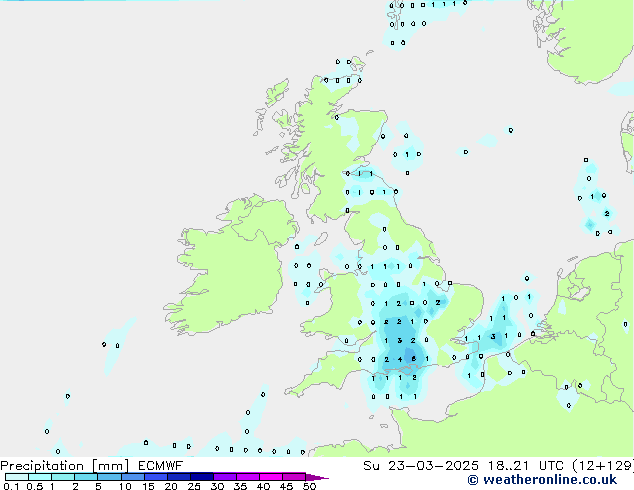The image size is (634, 490).
Task: Click the '0.1' legend scale label
Action: click(11, 486)
